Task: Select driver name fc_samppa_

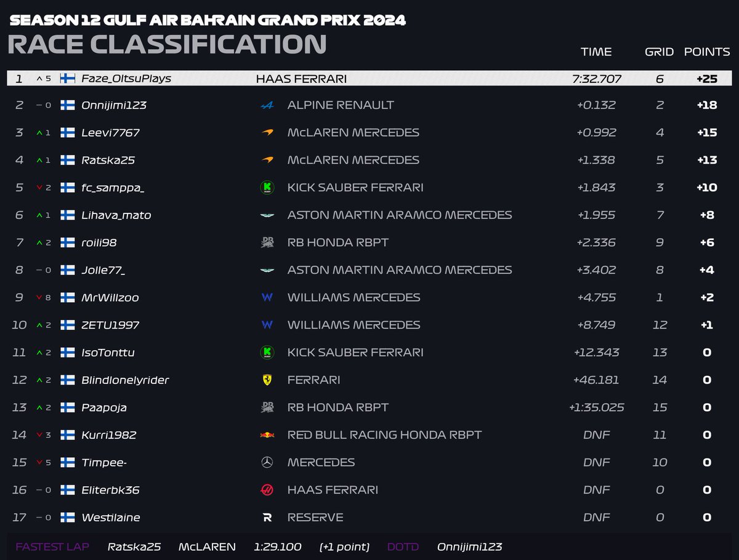Action: [115, 188]
